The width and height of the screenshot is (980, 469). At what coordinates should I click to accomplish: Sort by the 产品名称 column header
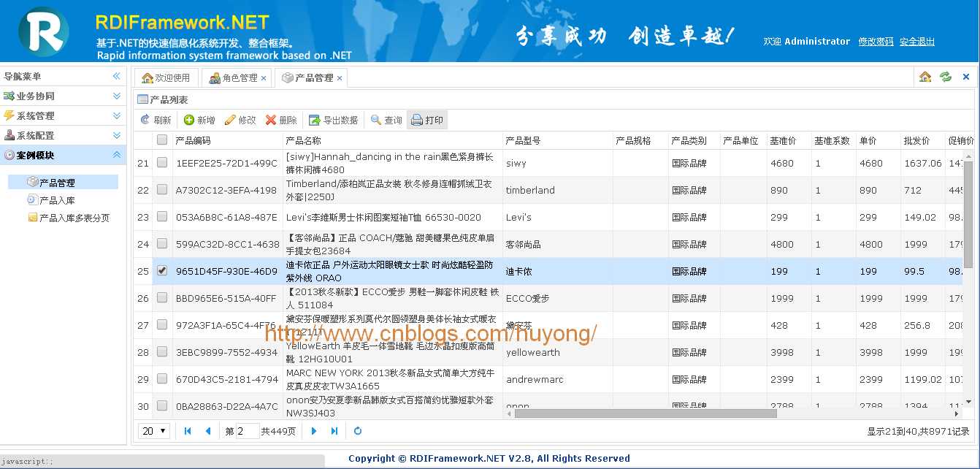coord(393,140)
